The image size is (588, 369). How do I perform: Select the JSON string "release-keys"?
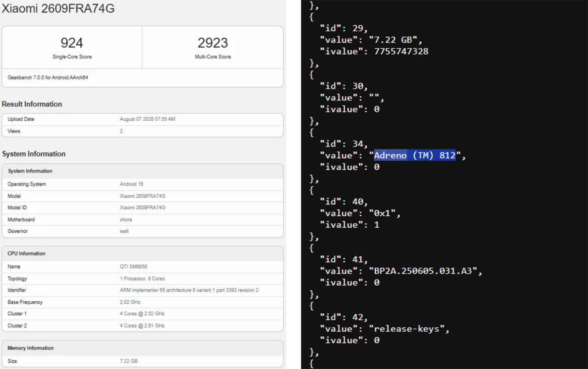(407, 329)
